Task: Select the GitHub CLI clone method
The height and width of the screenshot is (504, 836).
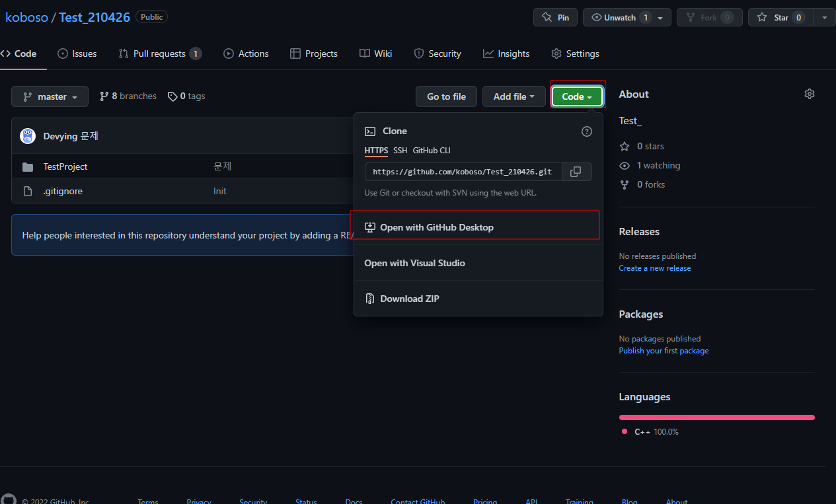Action: [432, 151]
